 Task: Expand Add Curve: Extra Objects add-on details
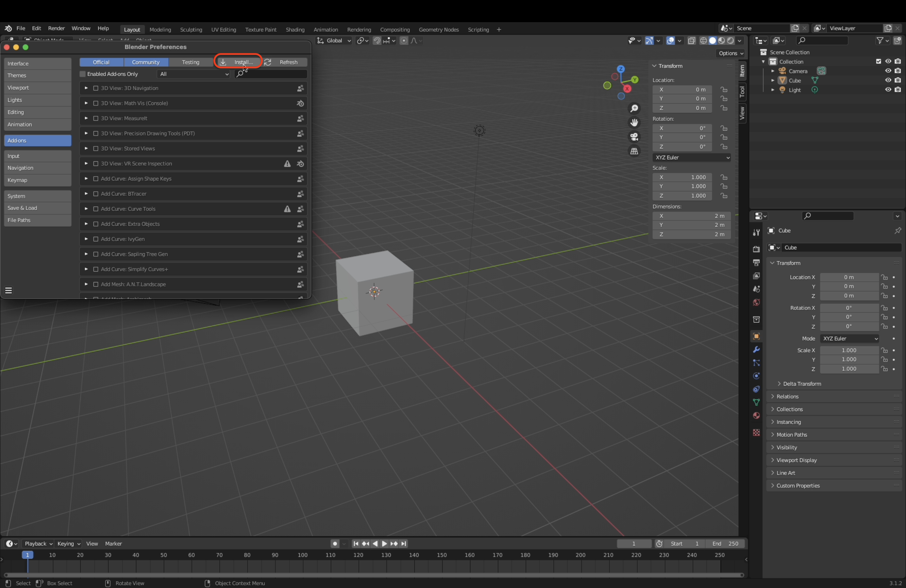[x=86, y=224]
